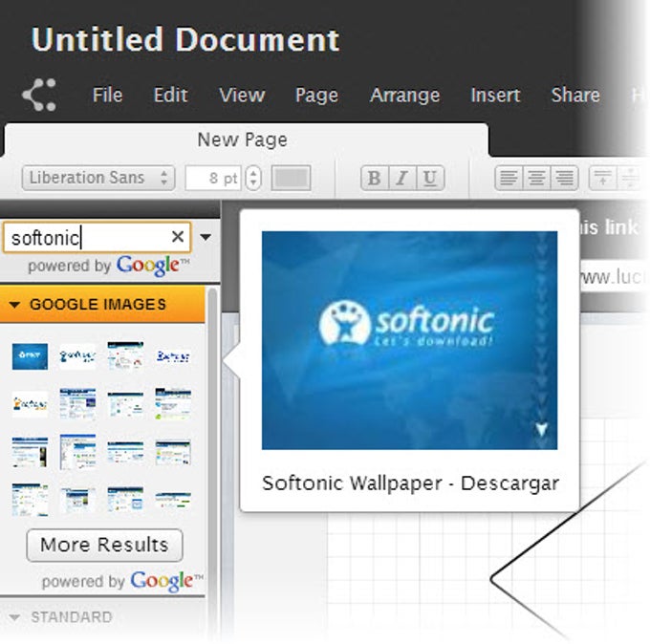Image resolution: width=650 pixels, height=644 pixels.
Task: Open the gray text color swatch
Action: pos(291,178)
